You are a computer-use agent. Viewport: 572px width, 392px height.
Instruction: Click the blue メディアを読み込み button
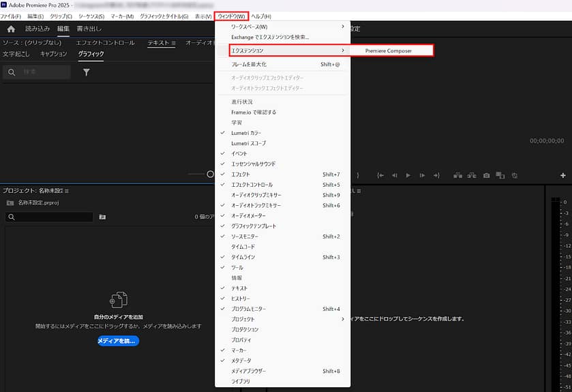(117, 341)
